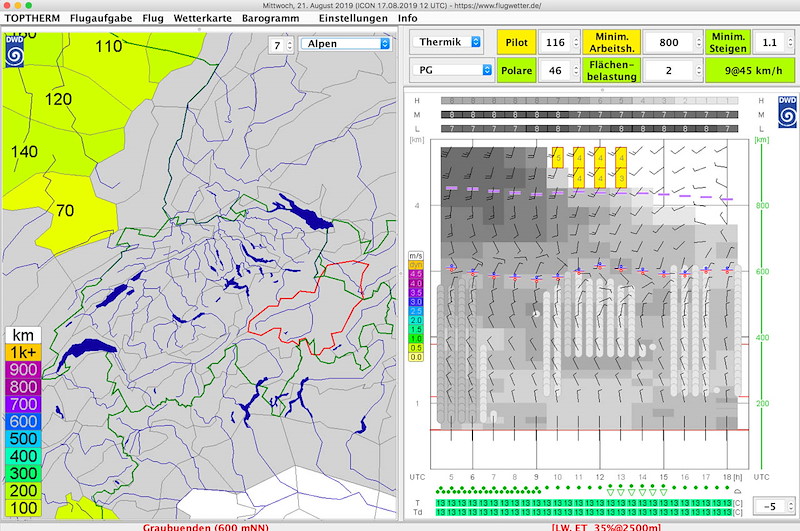Screen dimensions: 800x531
Task: Click the red-outlined Graubuenden region on map
Action: point(311,311)
